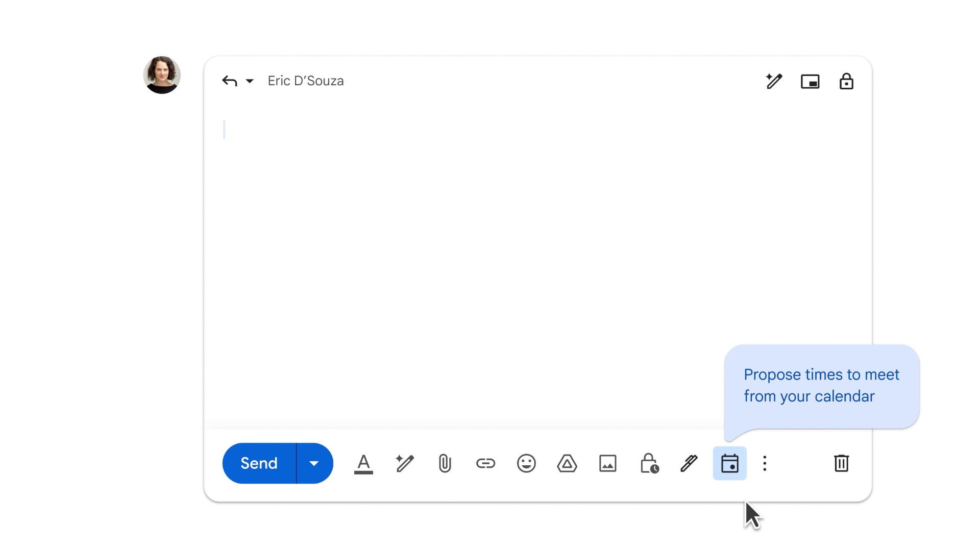Insert a photo using the image icon
Viewport: 980px width, 551px height.
tap(607, 463)
